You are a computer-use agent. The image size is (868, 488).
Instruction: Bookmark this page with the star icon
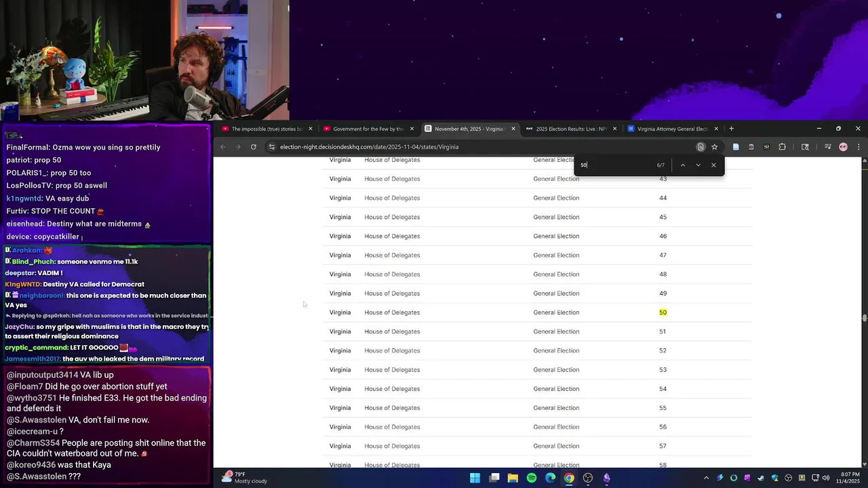[x=714, y=147]
